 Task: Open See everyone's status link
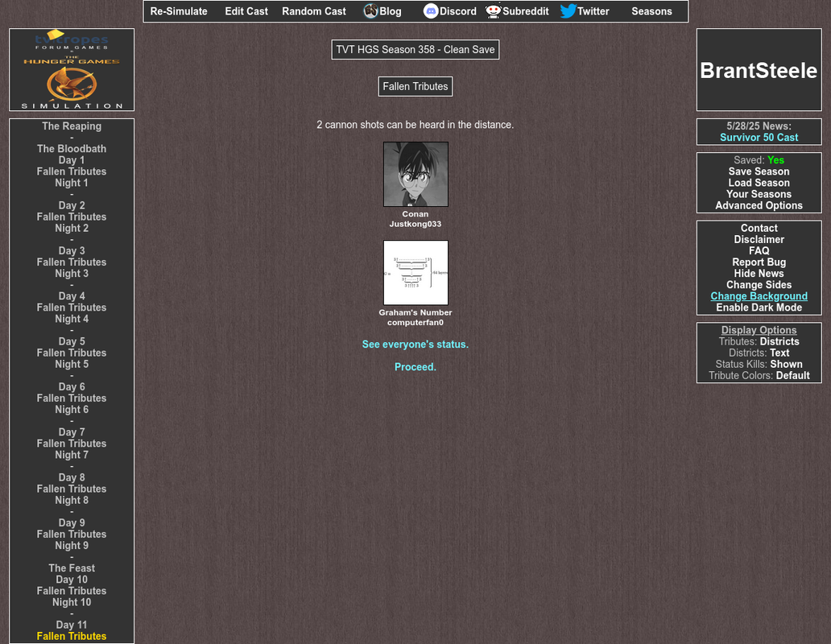tap(415, 345)
